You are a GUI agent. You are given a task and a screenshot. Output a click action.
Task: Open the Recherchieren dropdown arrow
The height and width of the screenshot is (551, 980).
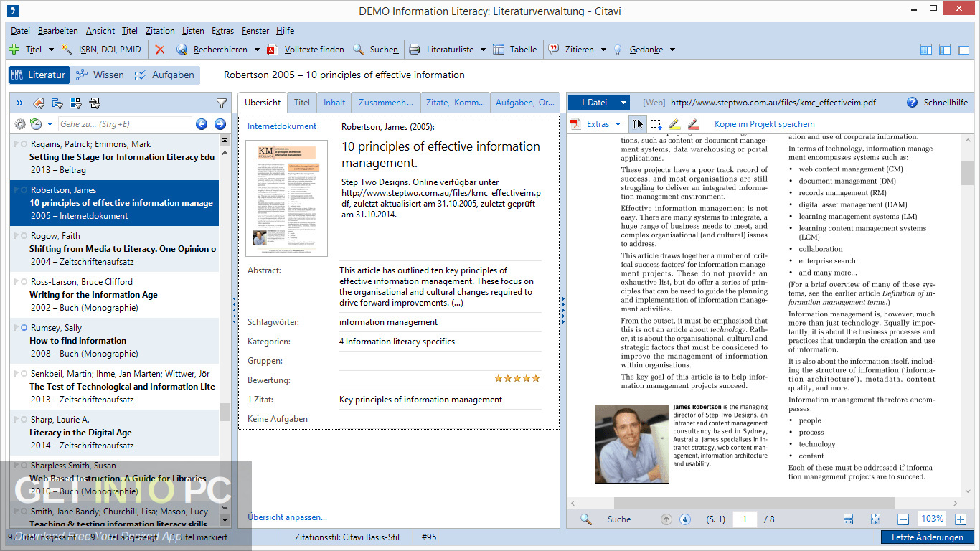[256, 50]
